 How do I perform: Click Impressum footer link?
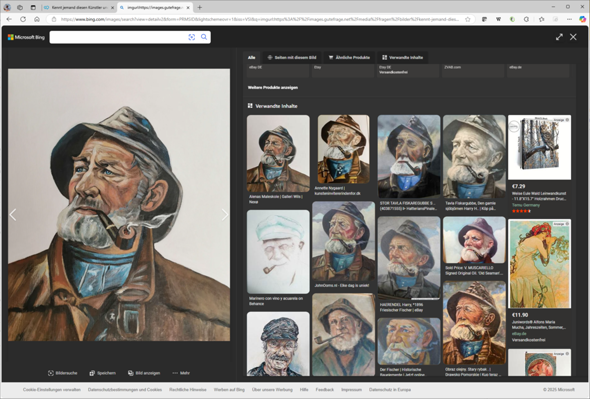click(351, 390)
